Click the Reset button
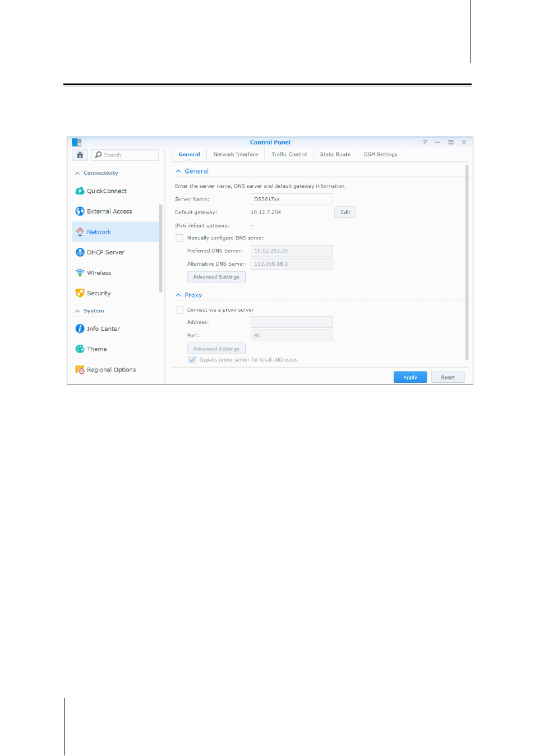Screen dimensions: 535x756 tap(448, 377)
